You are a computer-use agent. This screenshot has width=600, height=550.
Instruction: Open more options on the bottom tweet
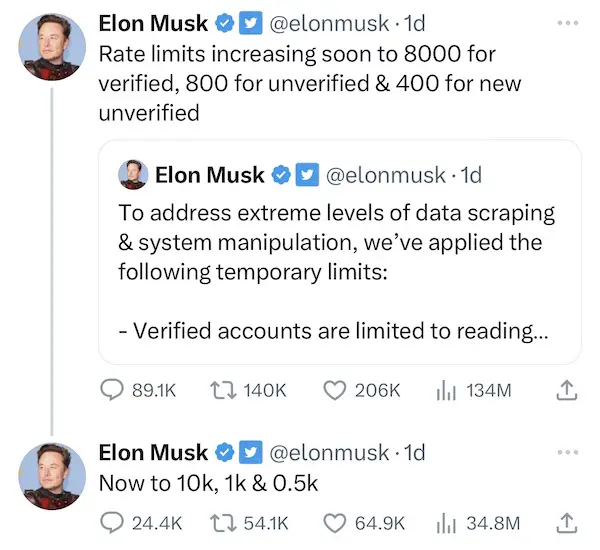567,452
